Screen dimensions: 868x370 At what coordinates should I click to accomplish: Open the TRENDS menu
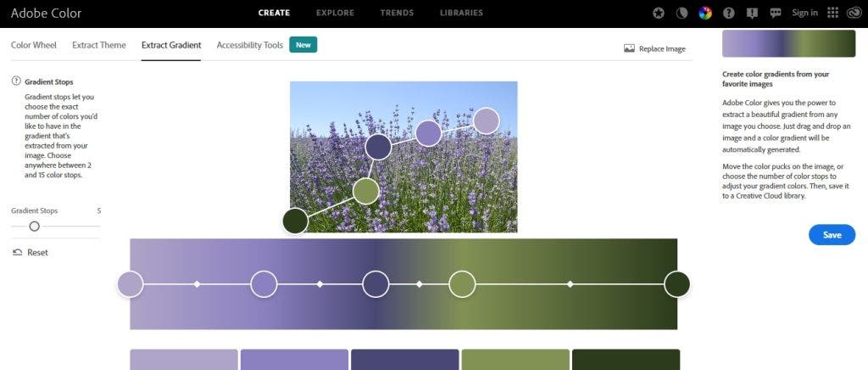pos(397,13)
